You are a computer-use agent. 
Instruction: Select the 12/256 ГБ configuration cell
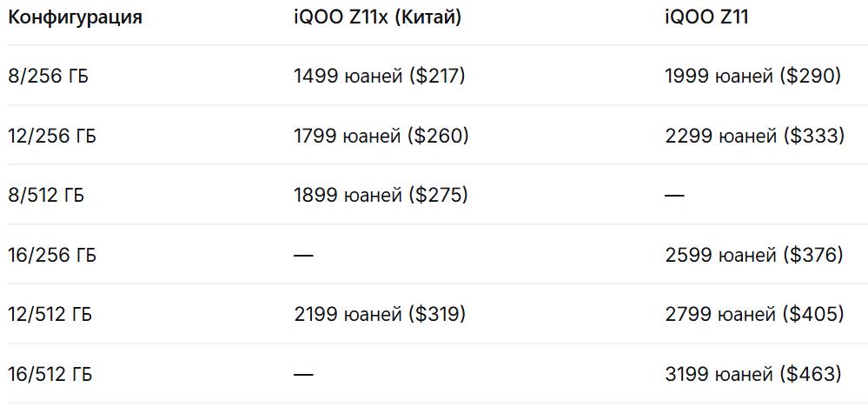pos(52,137)
